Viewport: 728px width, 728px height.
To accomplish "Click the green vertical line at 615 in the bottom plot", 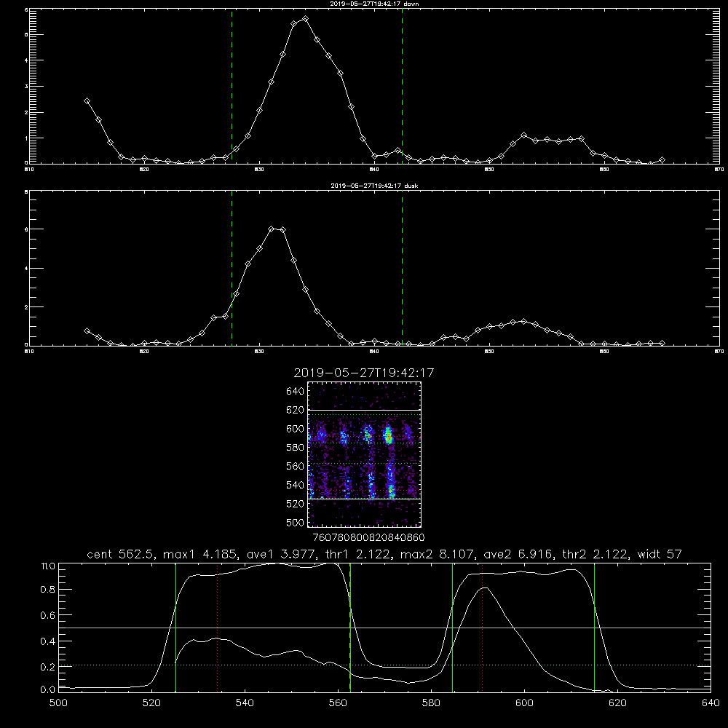I will [594, 627].
